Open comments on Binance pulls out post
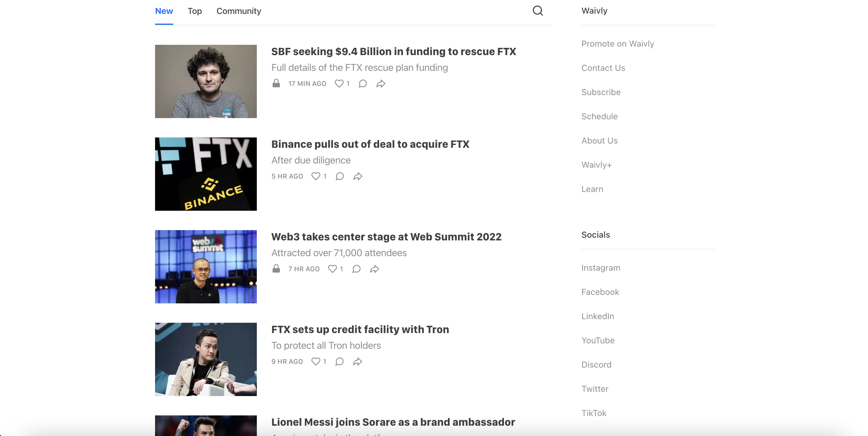868x436 pixels. pos(340,176)
